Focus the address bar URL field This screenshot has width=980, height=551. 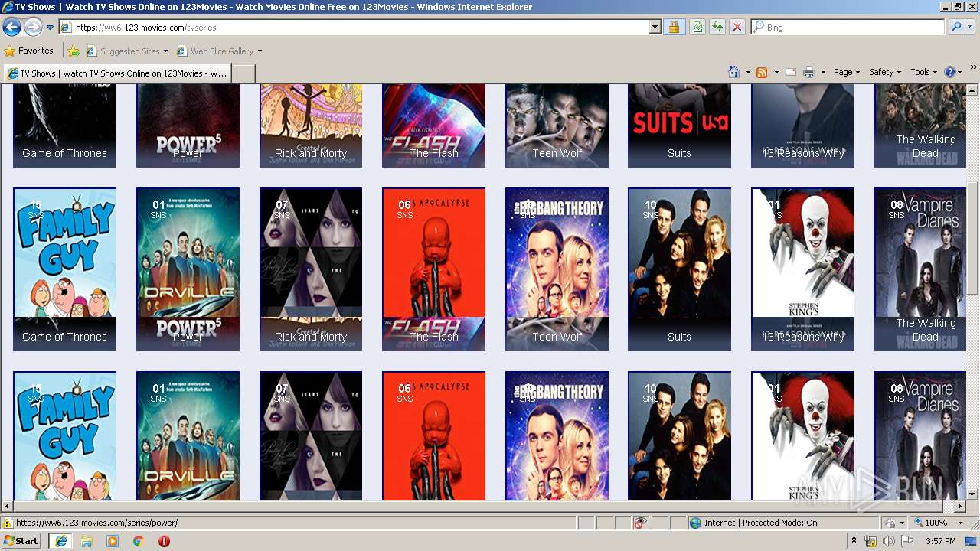click(355, 28)
